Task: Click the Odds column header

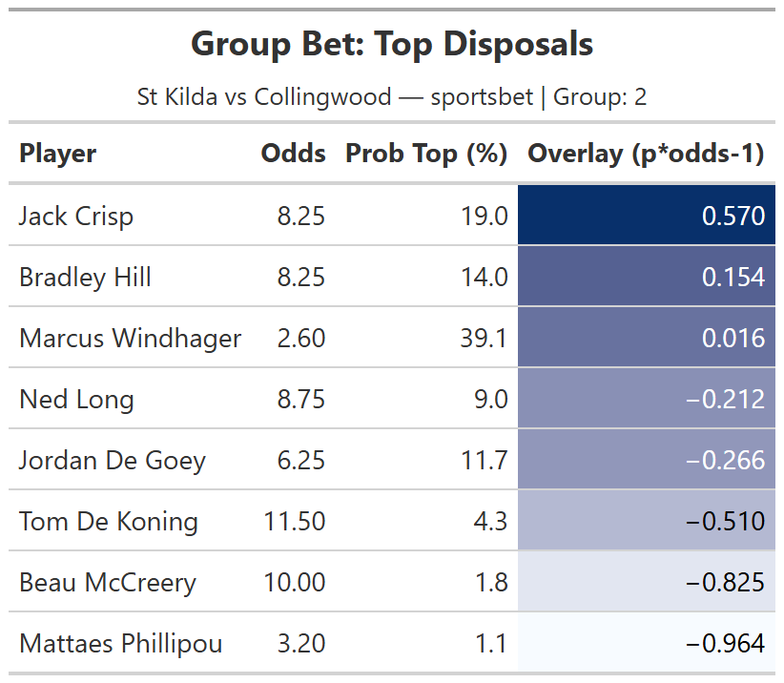Action: tap(293, 154)
